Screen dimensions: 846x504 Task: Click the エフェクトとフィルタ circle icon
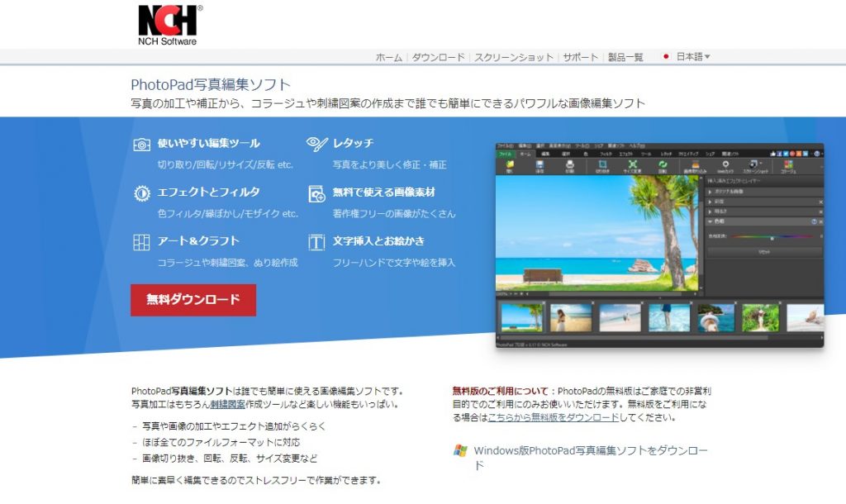(142, 193)
